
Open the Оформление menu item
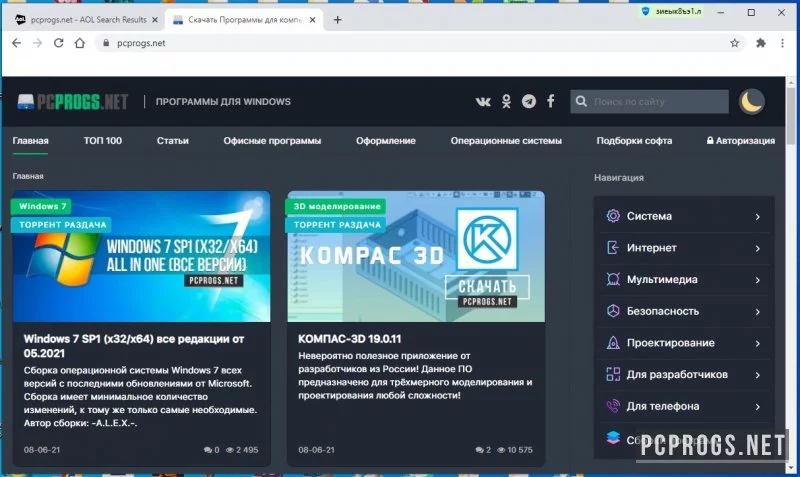click(386, 141)
